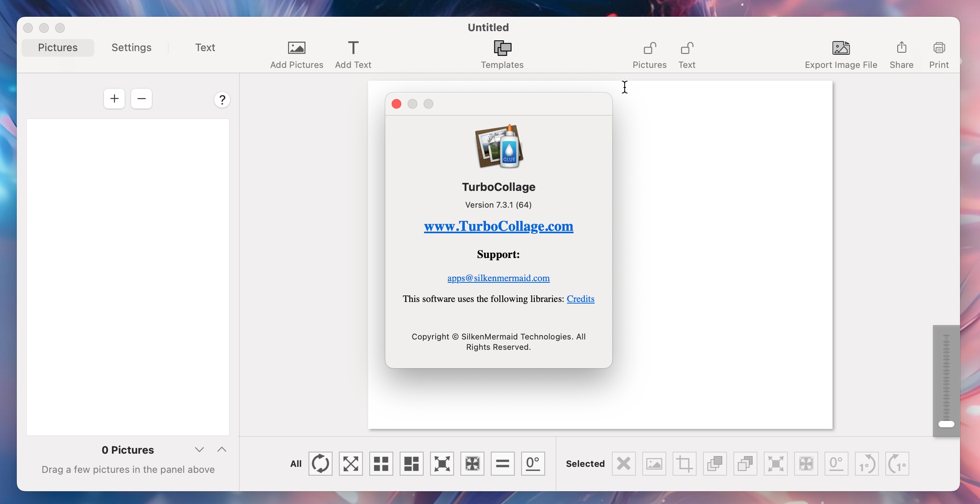
Task: Click the equal-sign icon in All group
Action: (x=503, y=464)
